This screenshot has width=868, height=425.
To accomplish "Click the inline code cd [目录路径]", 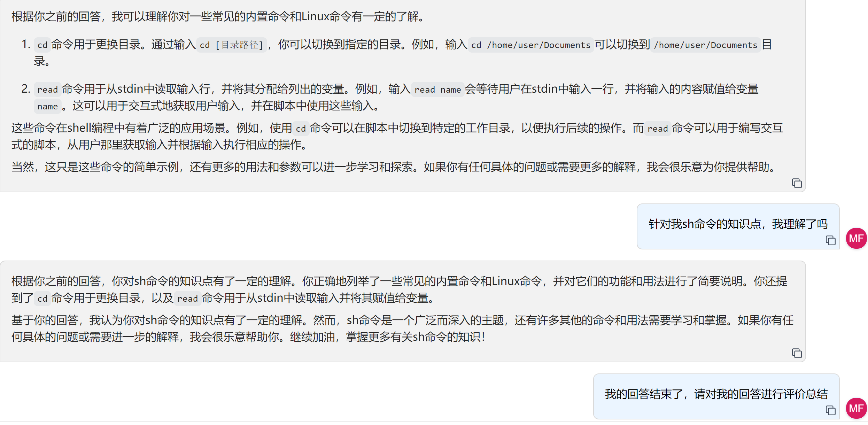I will point(231,45).
